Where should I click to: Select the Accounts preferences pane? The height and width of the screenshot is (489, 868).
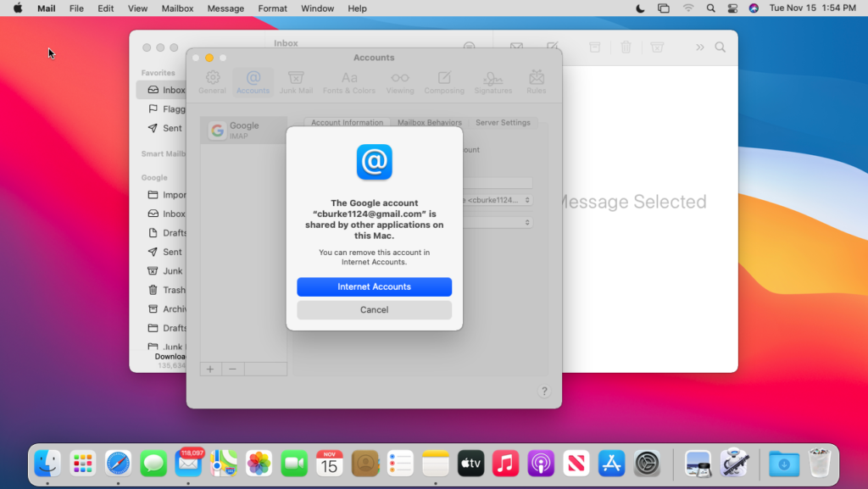253,82
